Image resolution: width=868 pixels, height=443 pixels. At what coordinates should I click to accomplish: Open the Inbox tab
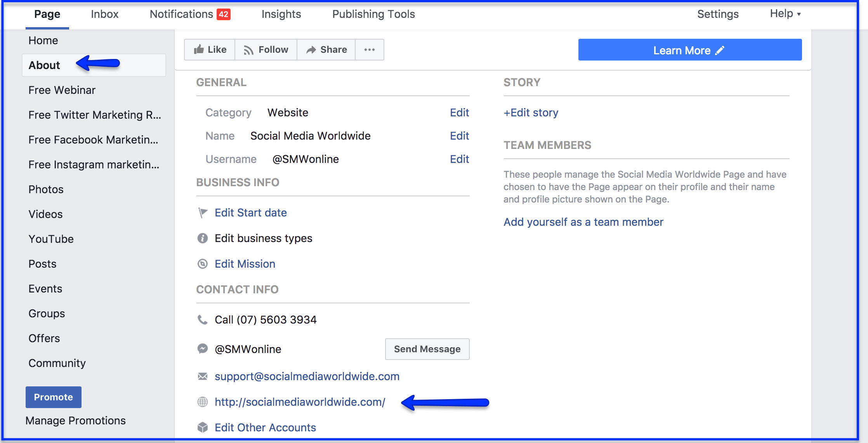(104, 14)
